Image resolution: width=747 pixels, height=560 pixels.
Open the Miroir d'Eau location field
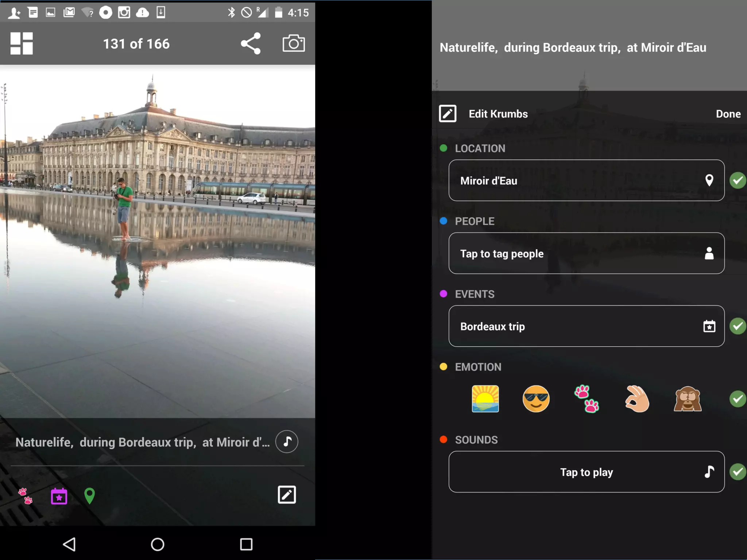[x=586, y=180]
